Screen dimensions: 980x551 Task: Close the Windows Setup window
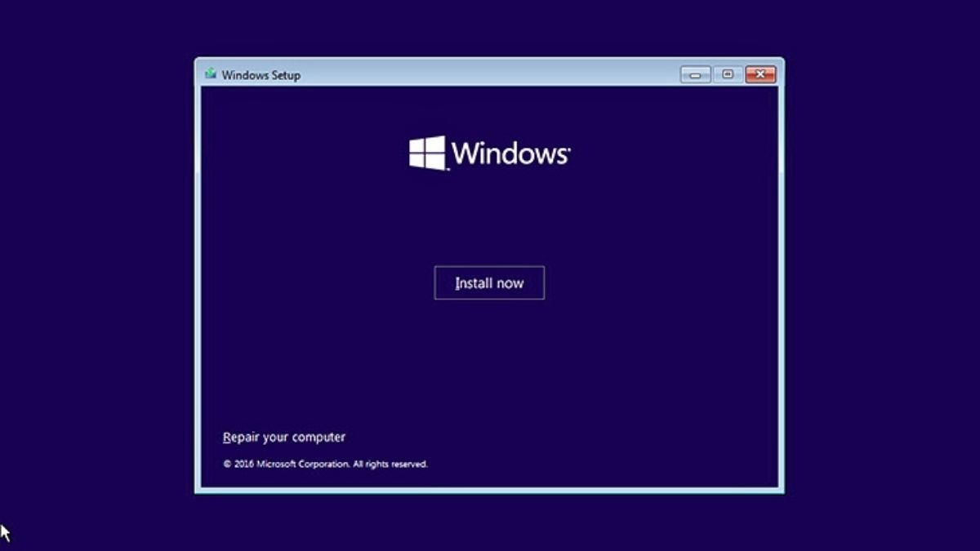click(x=759, y=74)
